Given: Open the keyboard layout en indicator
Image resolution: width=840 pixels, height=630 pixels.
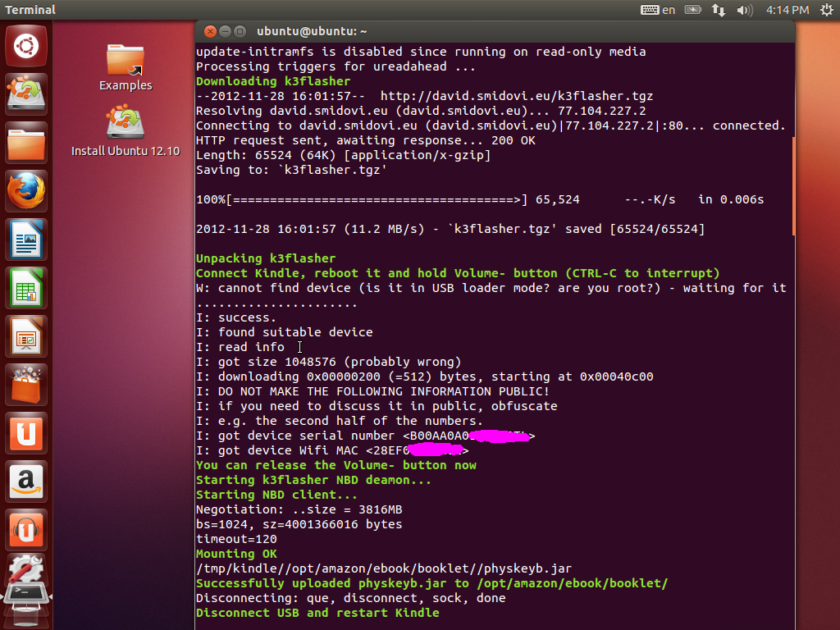Looking at the screenshot, I should point(658,10).
